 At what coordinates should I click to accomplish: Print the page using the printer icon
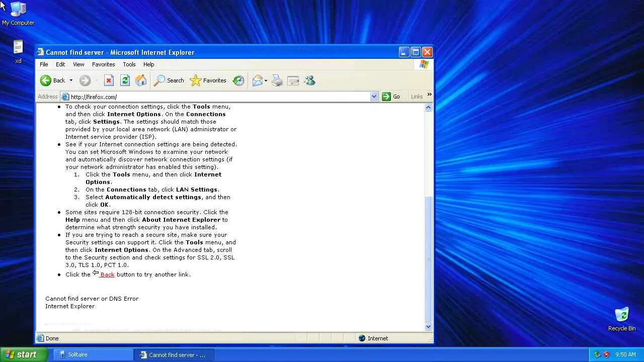[x=277, y=80]
